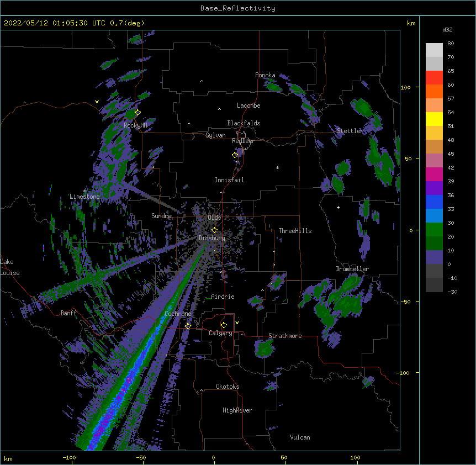Select the Didsbury label
476x465 pixels.
click(212, 238)
